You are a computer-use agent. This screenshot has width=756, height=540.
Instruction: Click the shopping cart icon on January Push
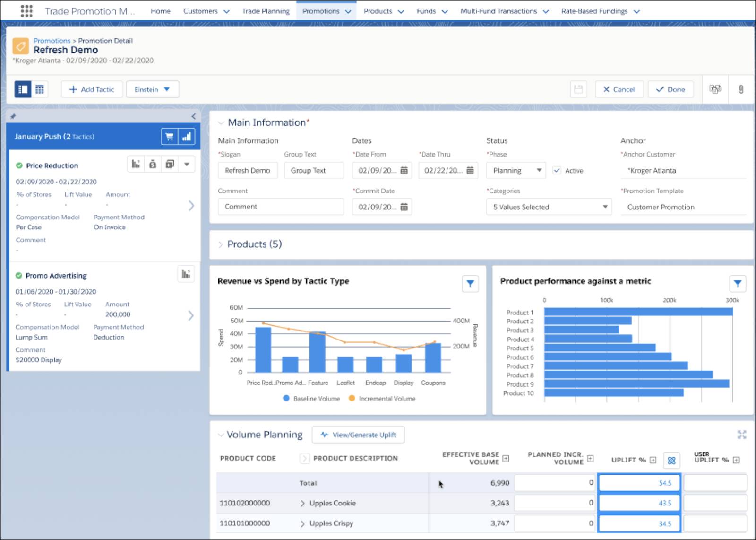[x=169, y=136]
